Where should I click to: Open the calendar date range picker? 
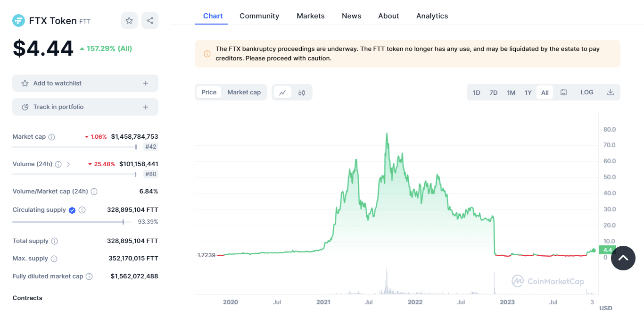click(563, 92)
